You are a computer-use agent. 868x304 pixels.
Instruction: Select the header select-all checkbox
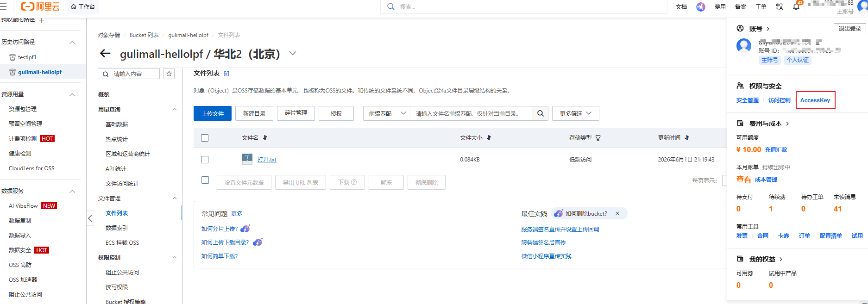[205, 138]
